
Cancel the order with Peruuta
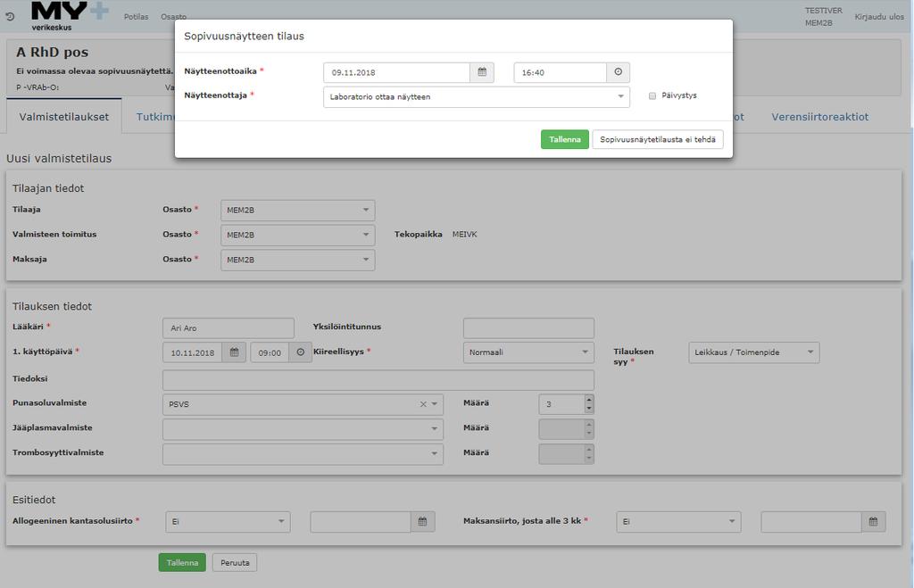click(235, 562)
